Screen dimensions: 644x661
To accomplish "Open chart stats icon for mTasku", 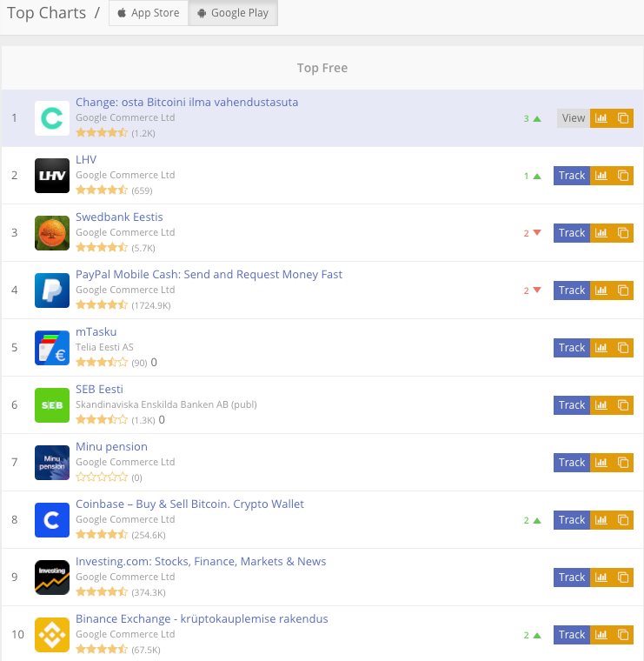I will 601,347.
